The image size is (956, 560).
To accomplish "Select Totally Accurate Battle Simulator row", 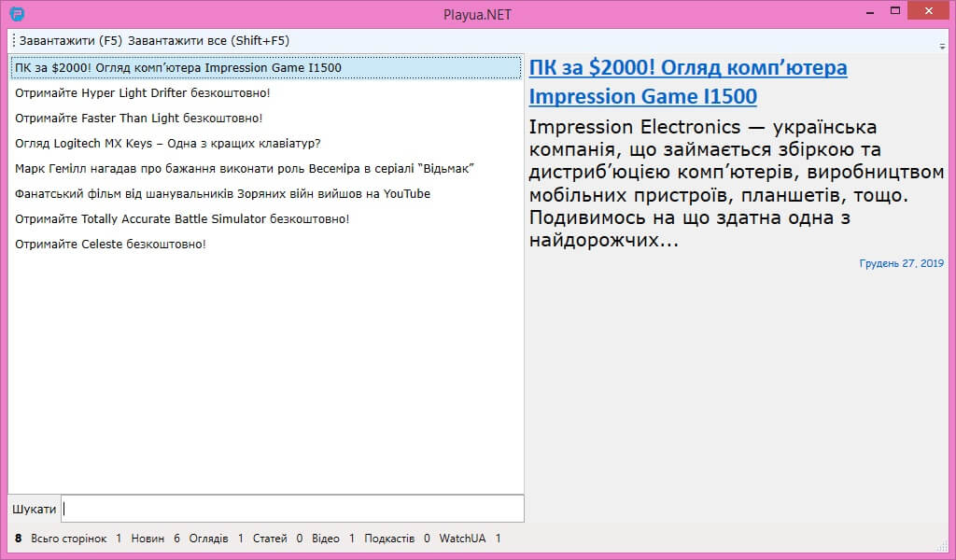I will pos(266,218).
